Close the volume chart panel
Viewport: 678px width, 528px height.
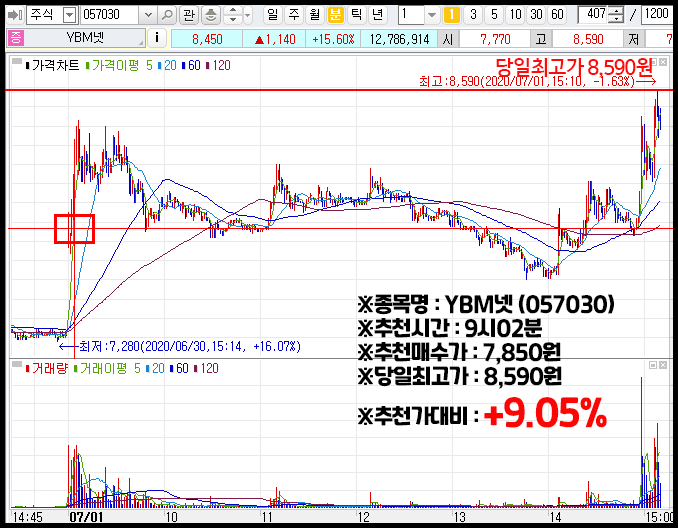(x=663, y=365)
